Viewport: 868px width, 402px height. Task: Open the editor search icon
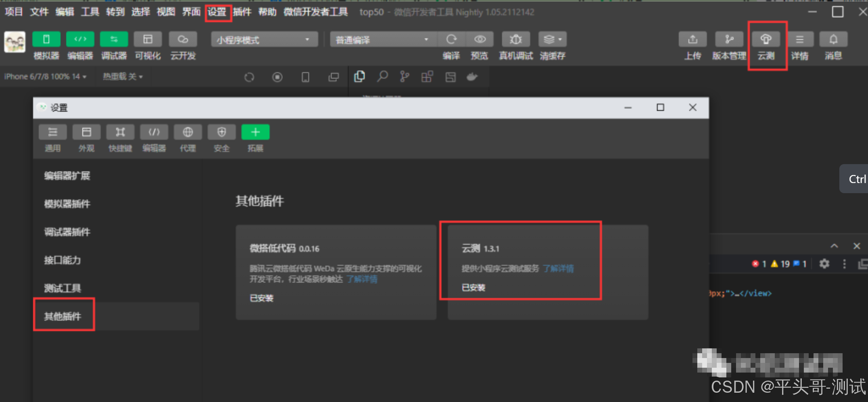tap(382, 77)
